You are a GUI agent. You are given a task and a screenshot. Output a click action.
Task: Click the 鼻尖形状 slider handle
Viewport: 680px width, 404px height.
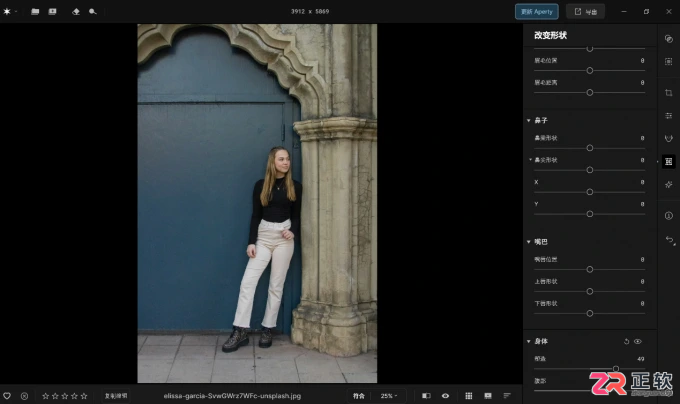[590, 170]
